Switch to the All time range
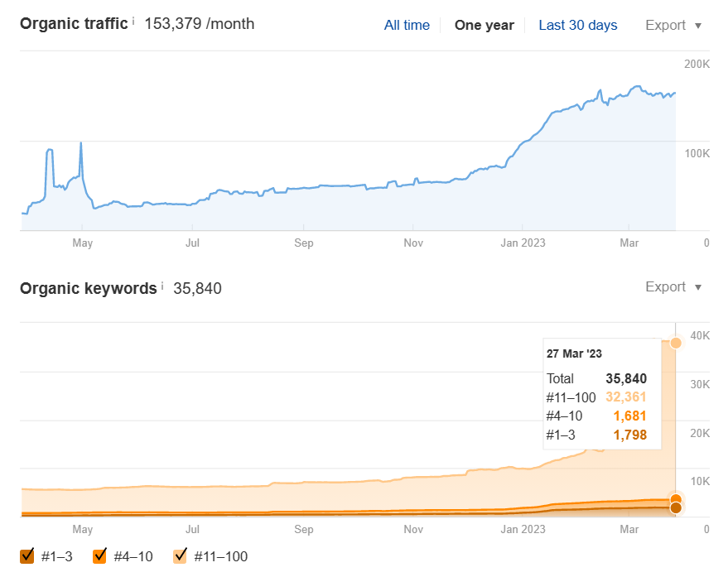Screen dimensions: 728x577 (407, 25)
